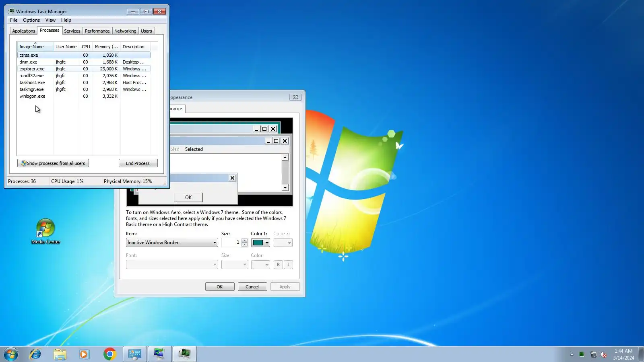Click OK in the Appearance dialog
Screen dimensions: 644x362
220,287
